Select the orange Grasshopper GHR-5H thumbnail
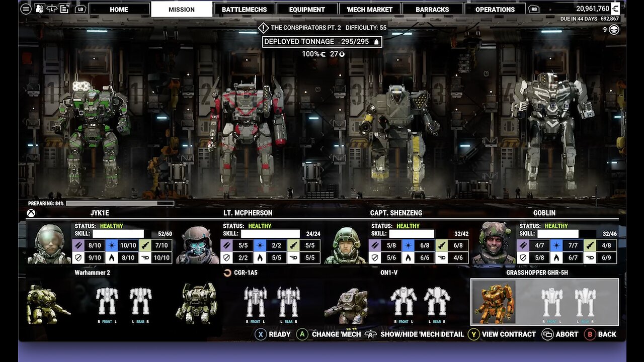This screenshot has width=644, height=362. [494, 302]
